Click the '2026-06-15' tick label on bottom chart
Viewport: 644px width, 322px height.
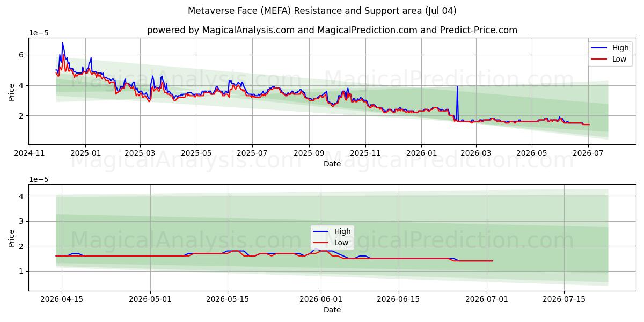click(x=399, y=299)
